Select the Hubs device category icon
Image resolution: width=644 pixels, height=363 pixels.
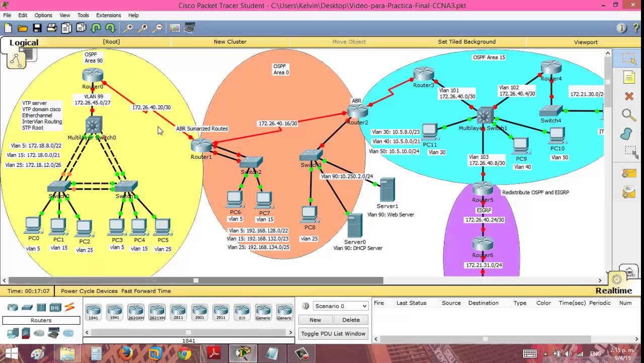(41, 307)
